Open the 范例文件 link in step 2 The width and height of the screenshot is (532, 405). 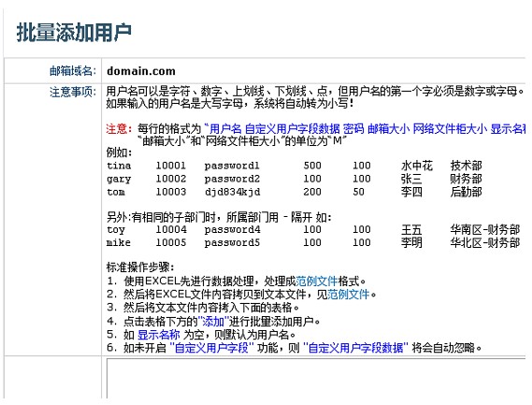pyautogui.click(x=348, y=295)
